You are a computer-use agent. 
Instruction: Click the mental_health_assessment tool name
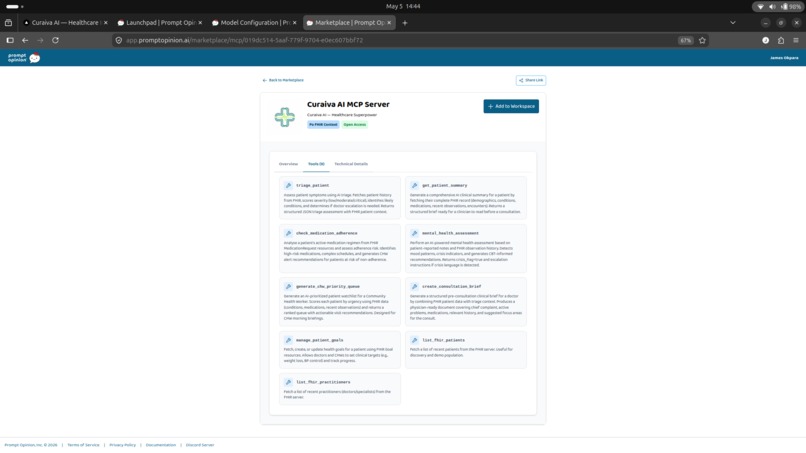(450, 233)
